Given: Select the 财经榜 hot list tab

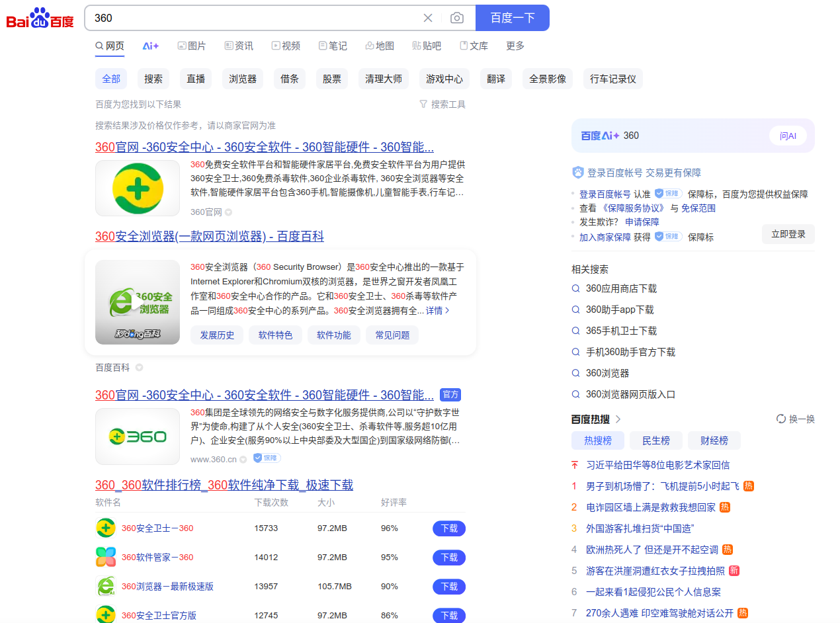Looking at the screenshot, I should pos(714,440).
